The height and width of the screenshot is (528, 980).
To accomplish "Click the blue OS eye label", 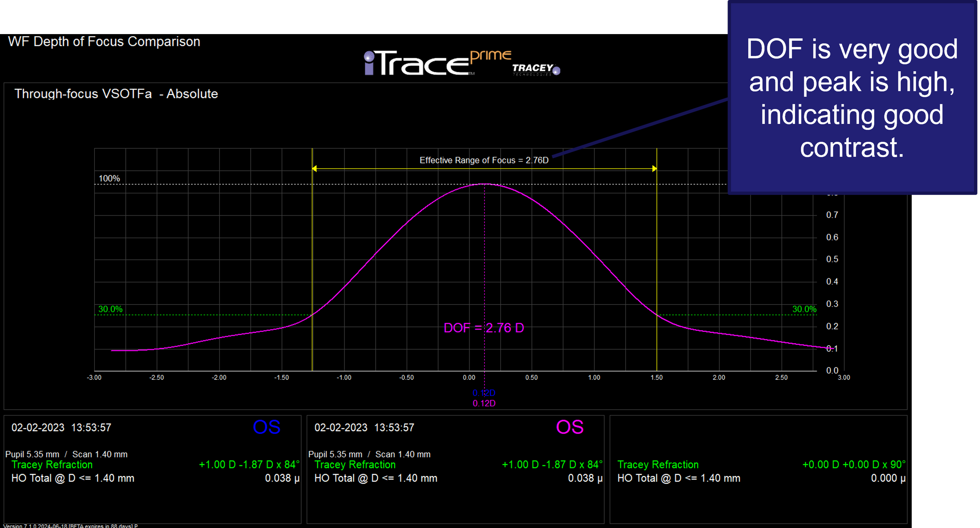I will pyautogui.click(x=267, y=427).
